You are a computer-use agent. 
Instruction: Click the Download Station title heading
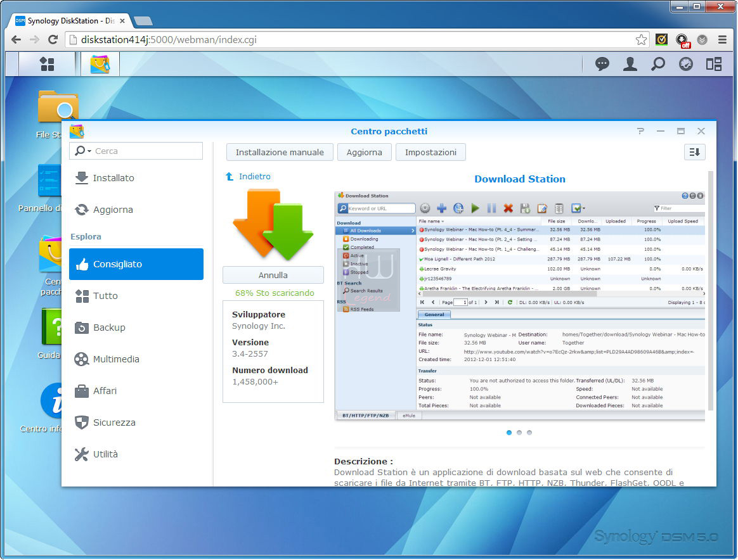[x=520, y=179]
